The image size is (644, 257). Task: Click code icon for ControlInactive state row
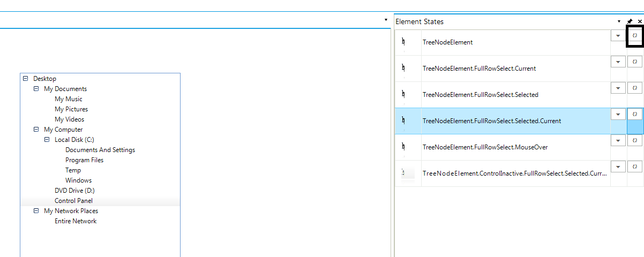pyautogui.click(x=635, y=166)
